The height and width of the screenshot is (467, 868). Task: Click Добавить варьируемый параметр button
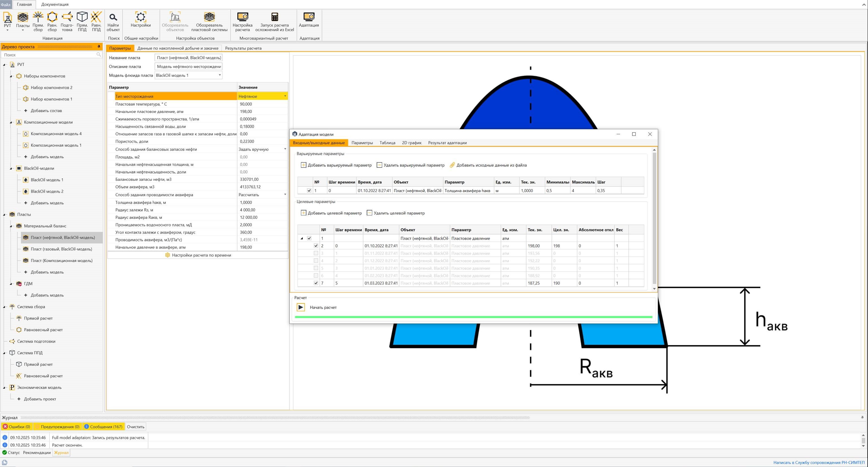tap(336, 165)
